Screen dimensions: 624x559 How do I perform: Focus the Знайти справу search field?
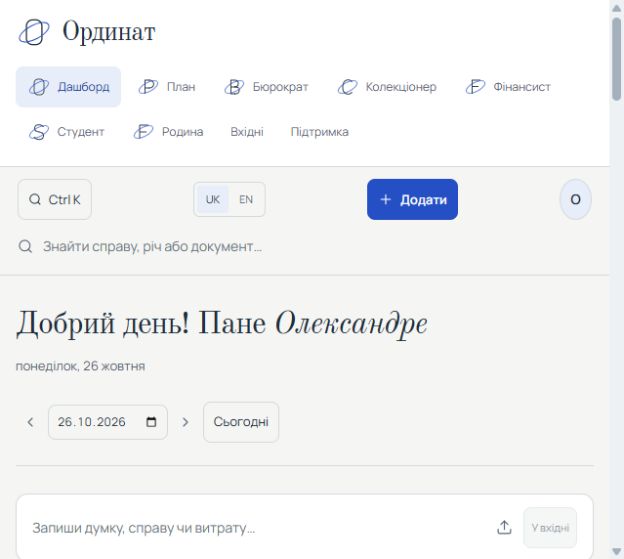point(304,247)
